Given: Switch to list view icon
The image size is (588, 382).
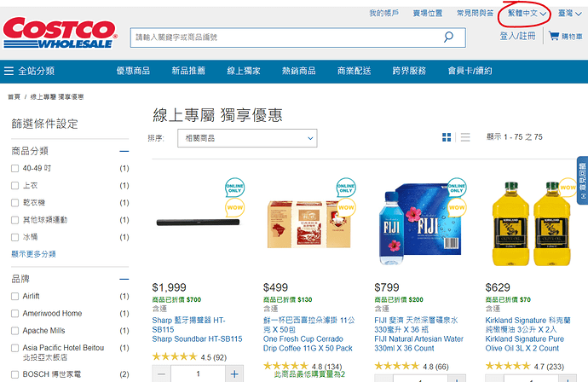Looking at the screenshot, I should (x=465, y=137).
